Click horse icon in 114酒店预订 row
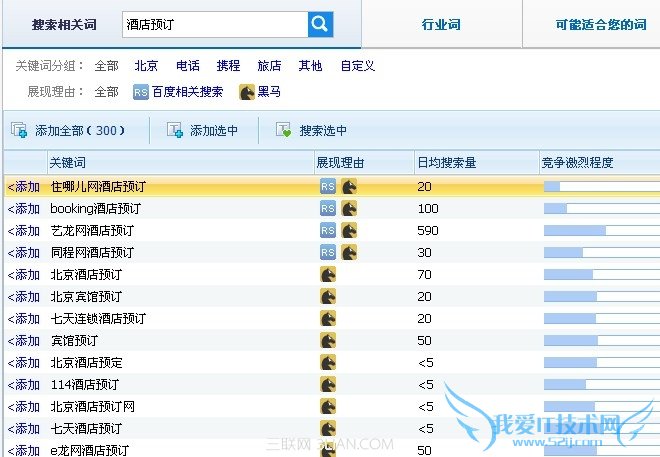This screenshot has width=660, height=457. tap(328, 385)
